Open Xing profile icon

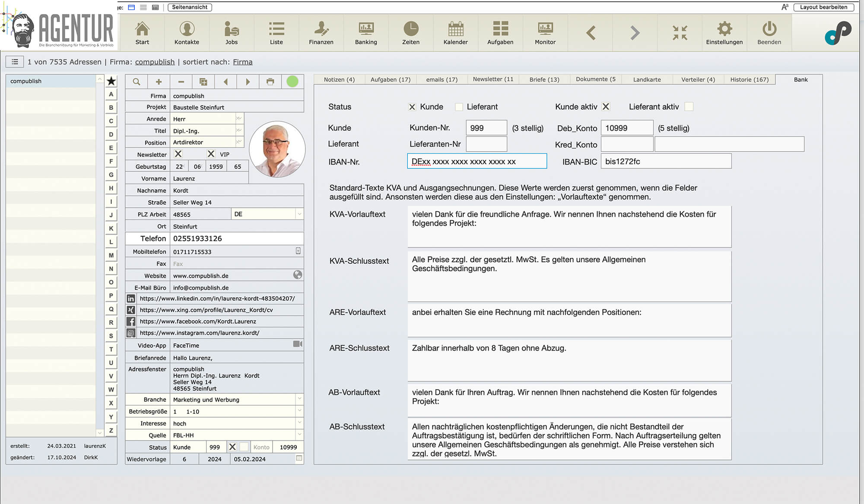[x=131, y=310]
